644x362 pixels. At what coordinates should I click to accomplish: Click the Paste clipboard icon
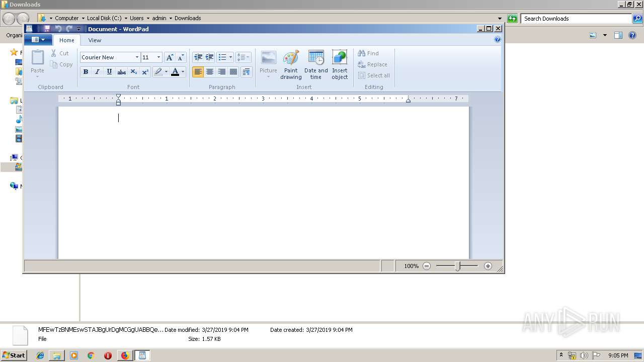click(38, 57)
